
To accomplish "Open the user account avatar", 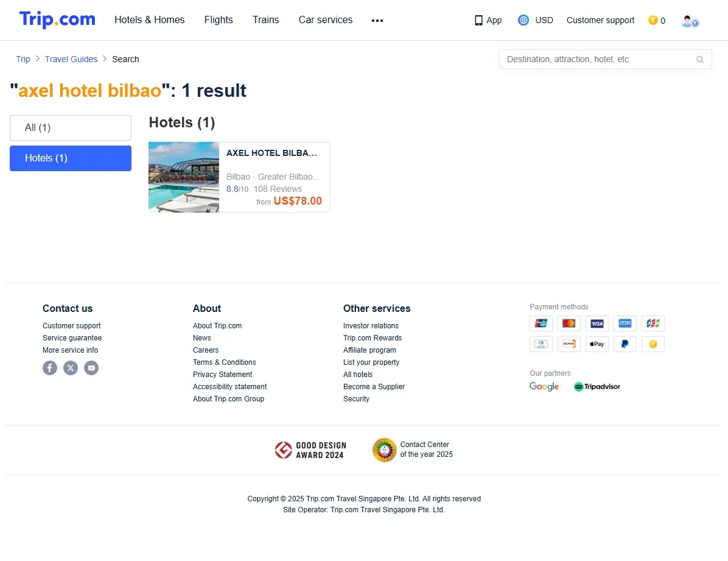I will (x=690, y=21).
